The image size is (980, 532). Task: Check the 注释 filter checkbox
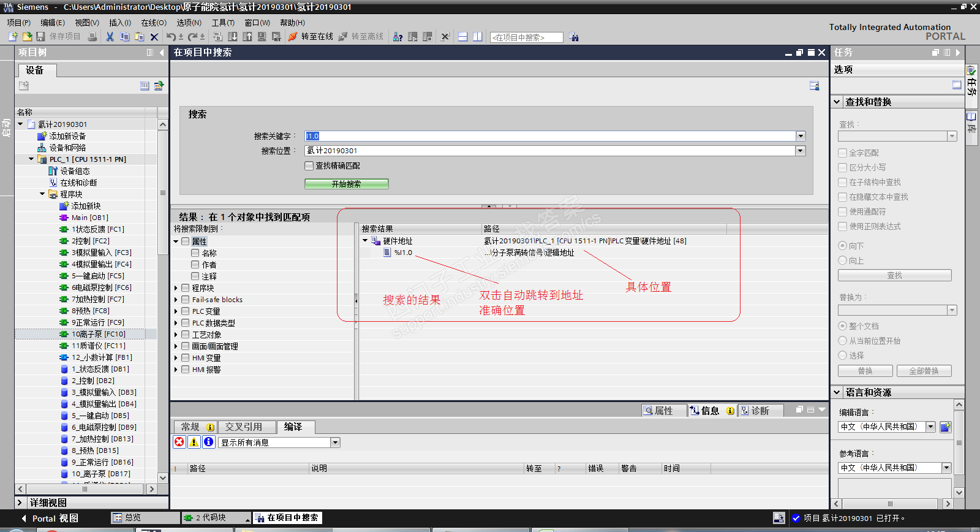[x=195, y=276]
